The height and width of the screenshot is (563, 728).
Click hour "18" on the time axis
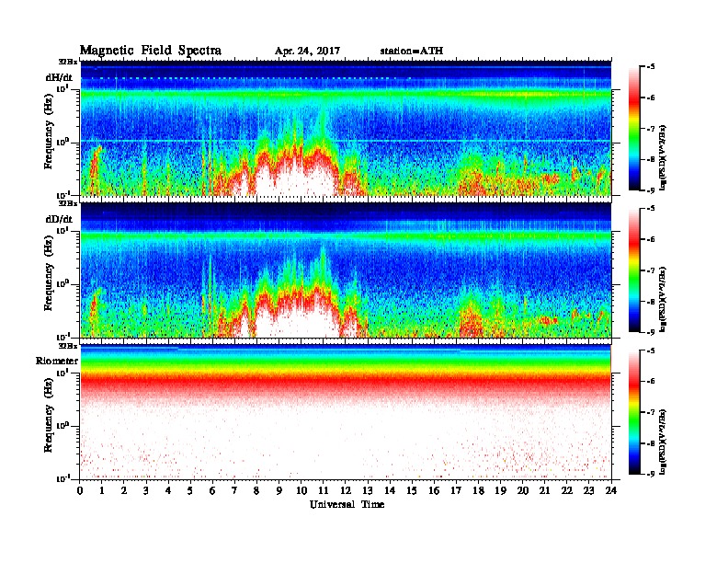[x=478, y=491]
